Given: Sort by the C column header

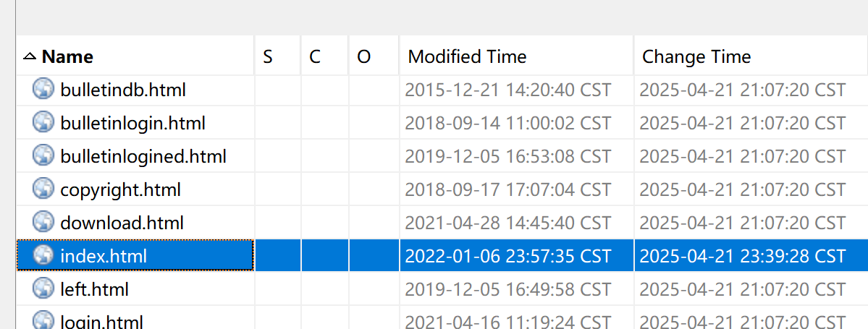Looking at the screenshot, I should [315, 56].
